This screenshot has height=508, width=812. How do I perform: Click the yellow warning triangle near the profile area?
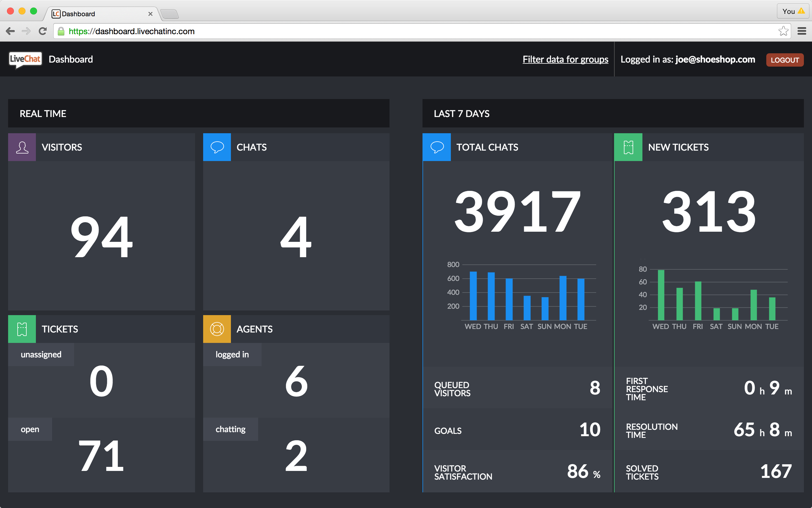[x=802, y=11]
